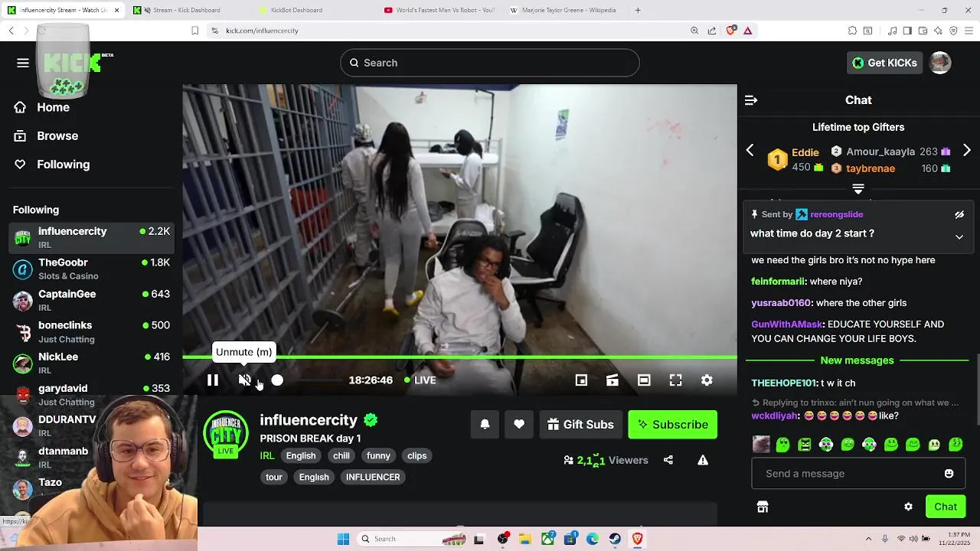980x551 pixels.
Task: Pause the live stream video
Action: (213, 380)
